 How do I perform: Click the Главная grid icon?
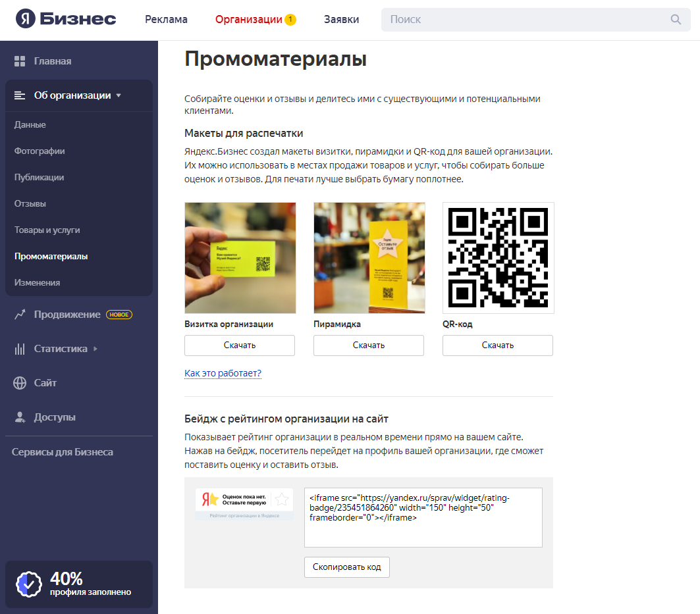tap(20, 61)
